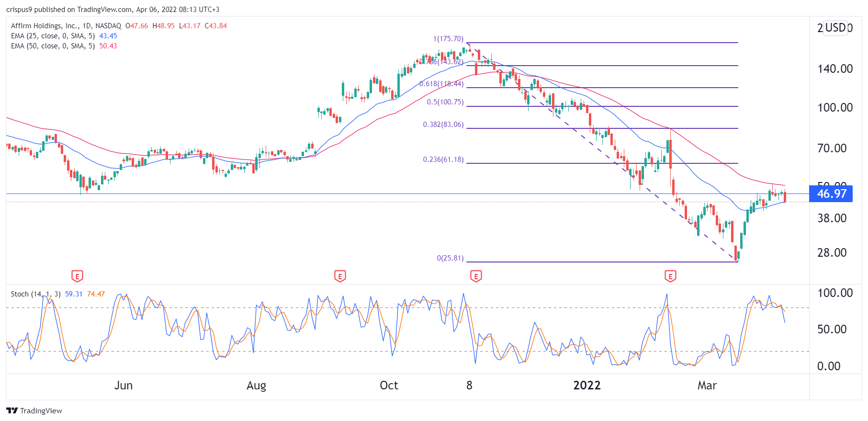Click the 38.00 price axis value
Image resolution: width=868 pixels, height=421 pixels.
(x=832, y=218)
